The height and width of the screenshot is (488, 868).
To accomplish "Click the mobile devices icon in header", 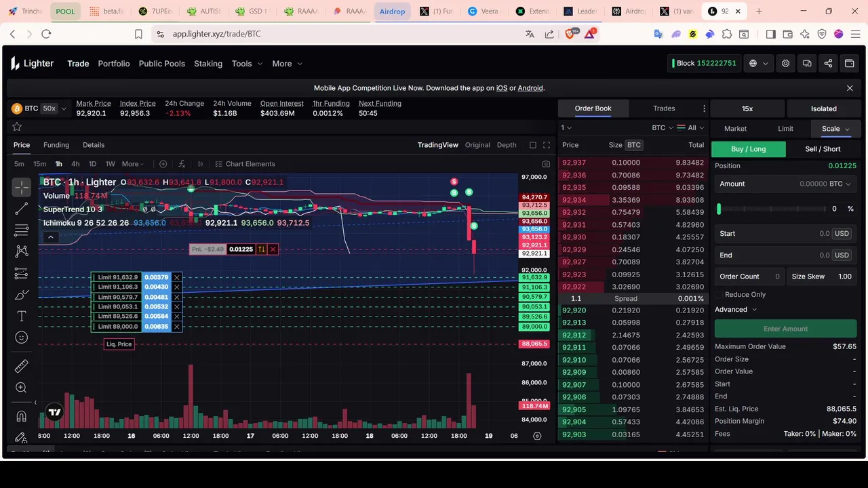I will point(807,63).
